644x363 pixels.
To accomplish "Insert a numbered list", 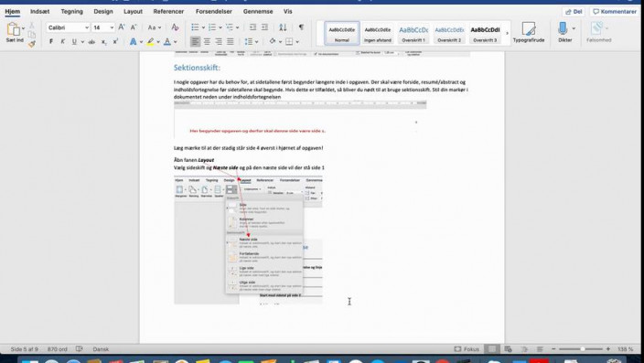I will (x=212, y=27).
